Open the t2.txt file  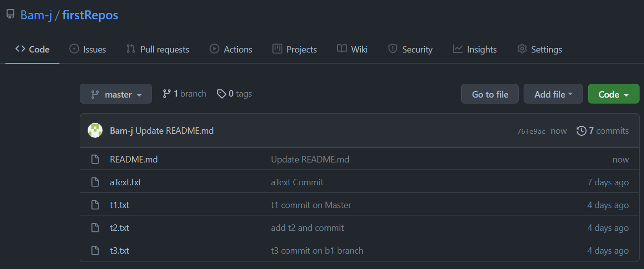[x=119, y=228]
